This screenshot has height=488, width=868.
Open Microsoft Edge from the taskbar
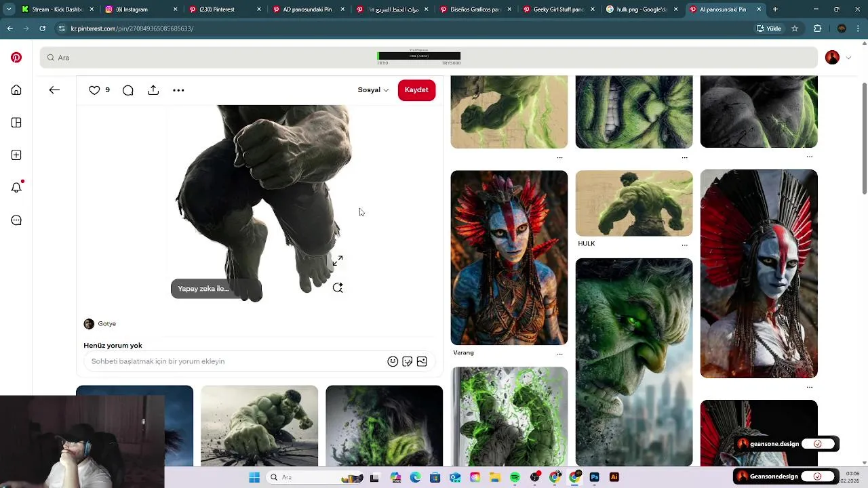[416, 477]
